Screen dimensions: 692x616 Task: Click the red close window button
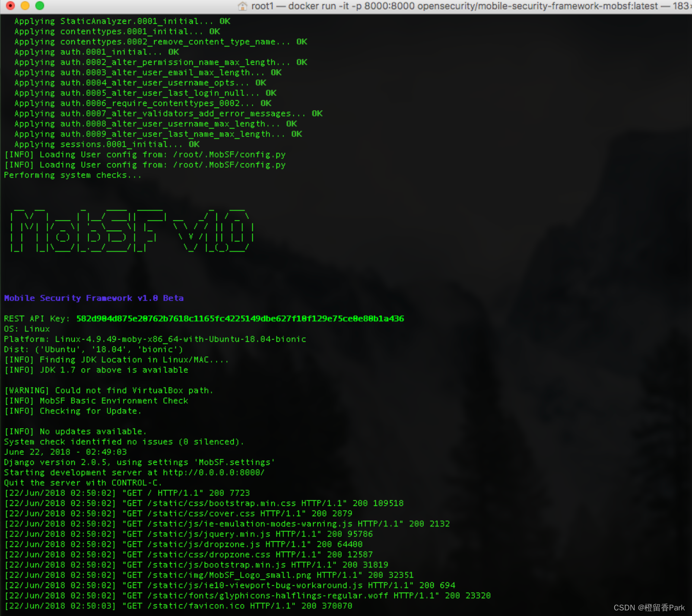[x=10, y=6]
